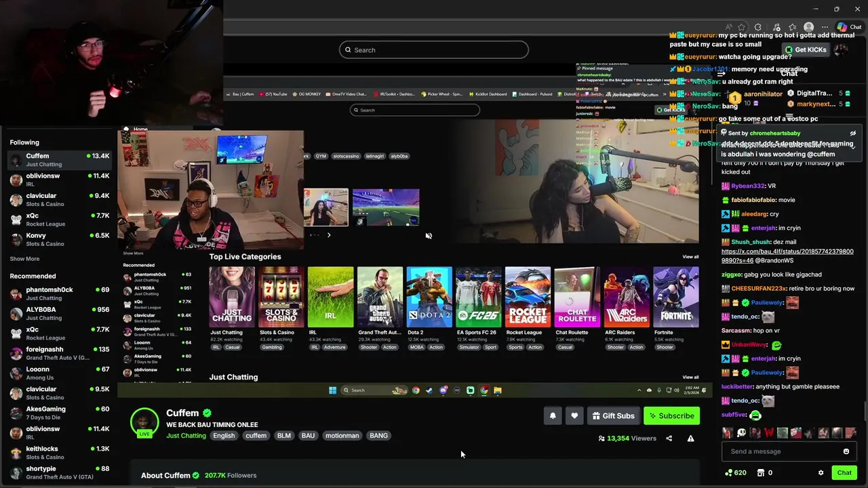Open Cuffem in Following list
The image size is (868, 488).
(59, 160)
